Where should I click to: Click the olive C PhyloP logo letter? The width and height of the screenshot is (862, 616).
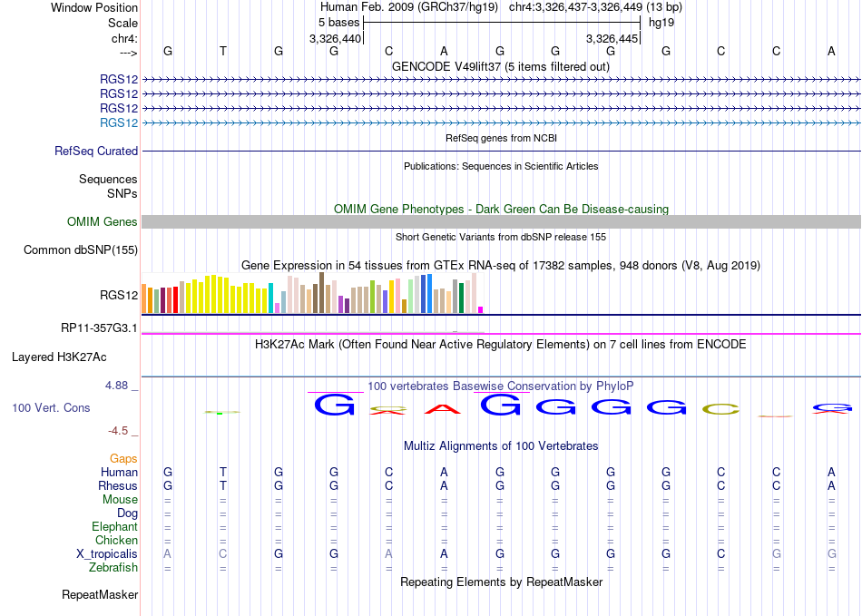(x=720, y=409)
